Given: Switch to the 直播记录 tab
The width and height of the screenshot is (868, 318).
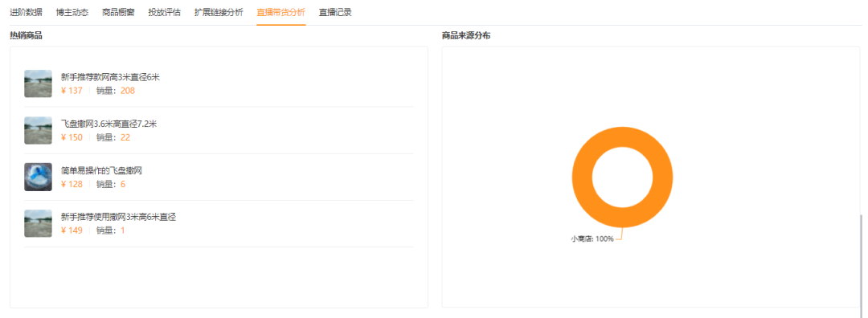Looking at the screenshot, I should click(335, 12).
